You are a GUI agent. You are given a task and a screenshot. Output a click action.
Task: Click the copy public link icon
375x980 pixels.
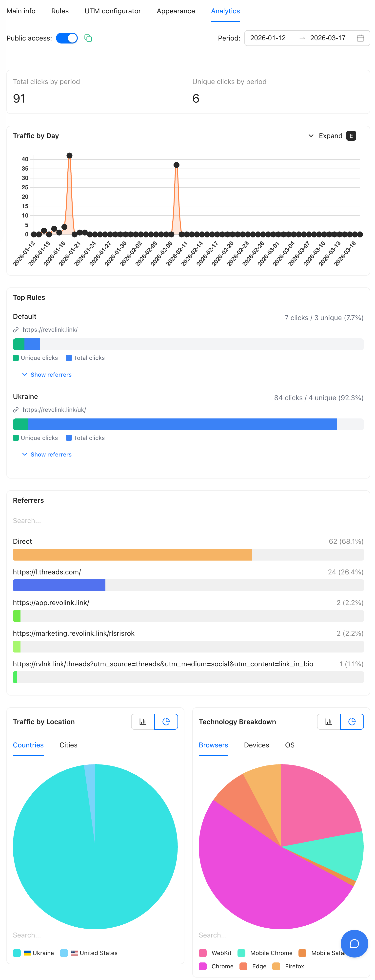pos(88,38)
